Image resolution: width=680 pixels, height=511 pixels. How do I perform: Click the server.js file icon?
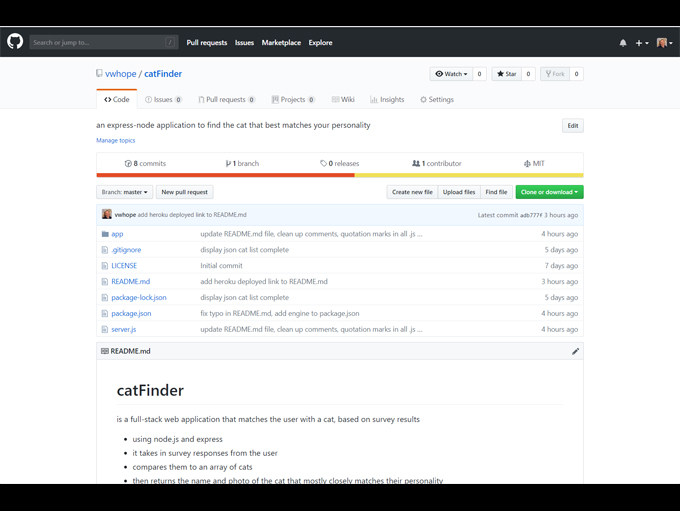tap(105, 329)
